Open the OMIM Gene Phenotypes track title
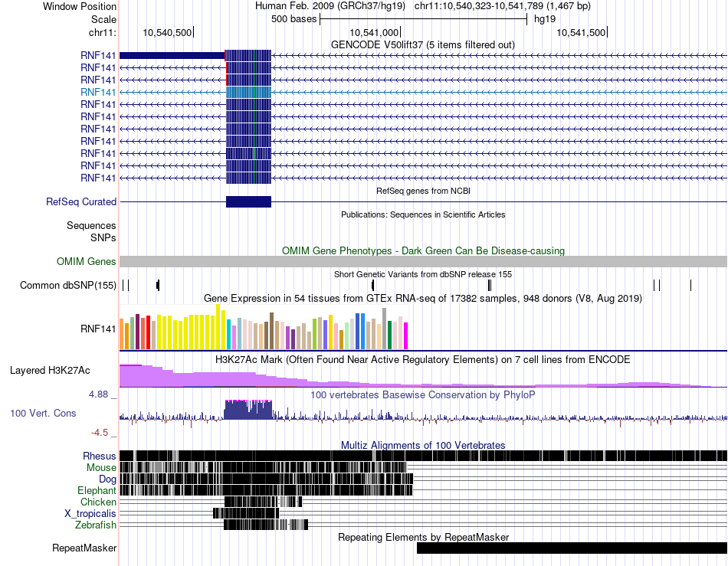The height and width of the screenshot is (566, 728). pos(423,251)
